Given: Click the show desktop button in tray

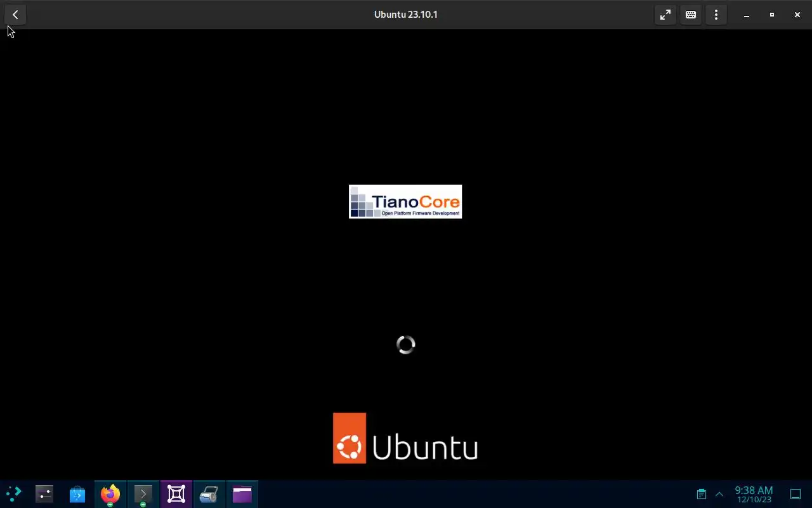Looking at the screenshot, I should [x=796, y=494].
